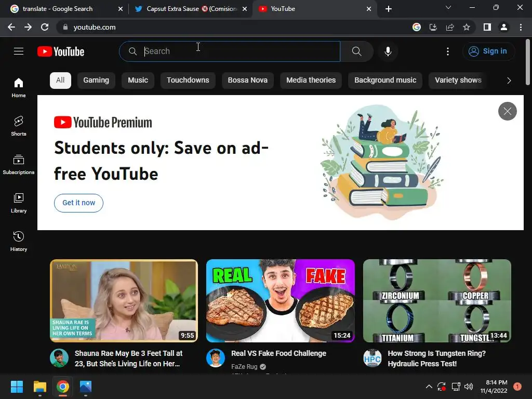This screenshot has width=532, height=399.
Task: Click Shauna Rae video channel avatar
Action: pyautogui.click(x=59, y=358)
